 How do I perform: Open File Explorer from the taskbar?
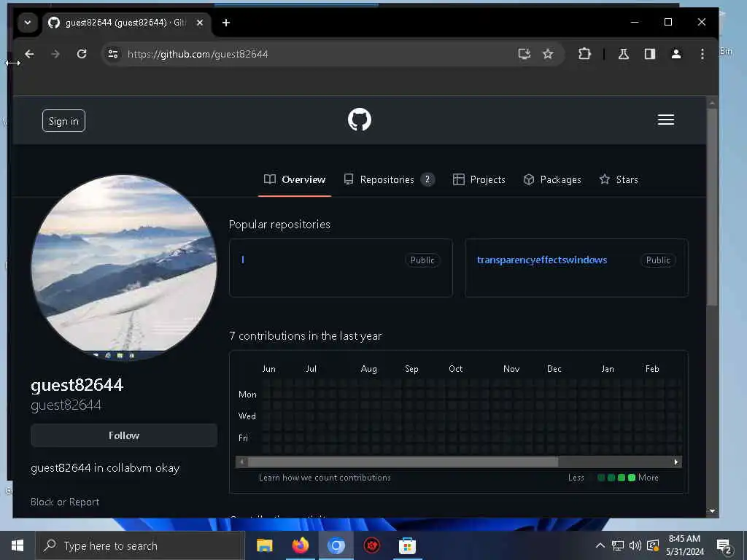264,545
